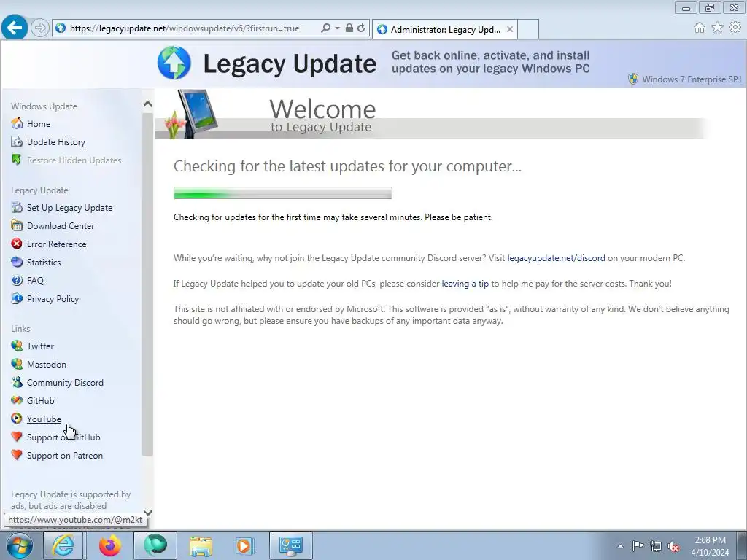Image resolution: width=747 pixels, height=560 pixels.
Task: Click Support on GitHub heart icon
Action: 17,437
